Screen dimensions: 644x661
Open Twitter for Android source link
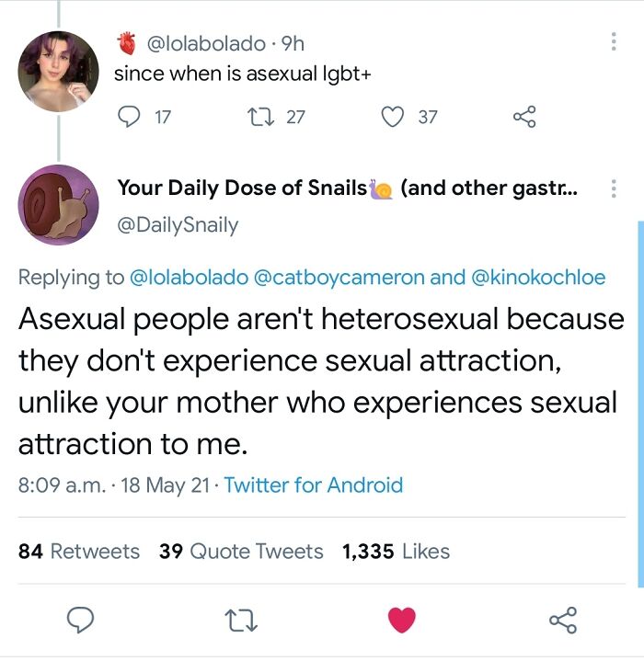click(x=314, y=484)
